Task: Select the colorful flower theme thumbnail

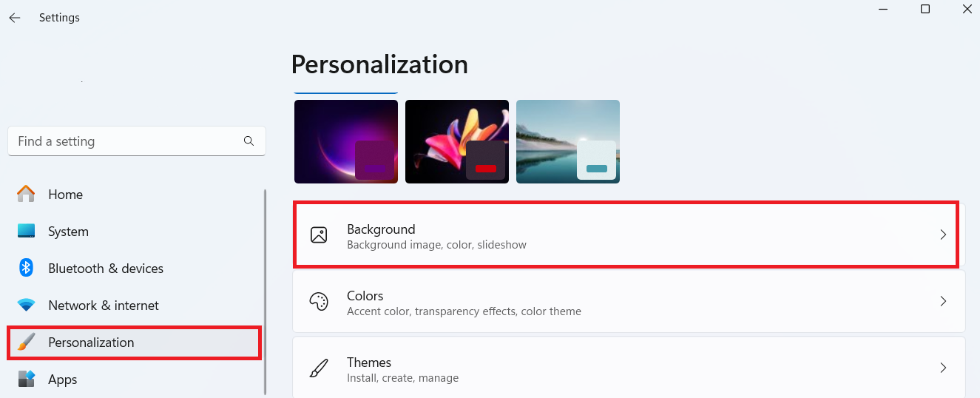Action: (x=457, y=142)
